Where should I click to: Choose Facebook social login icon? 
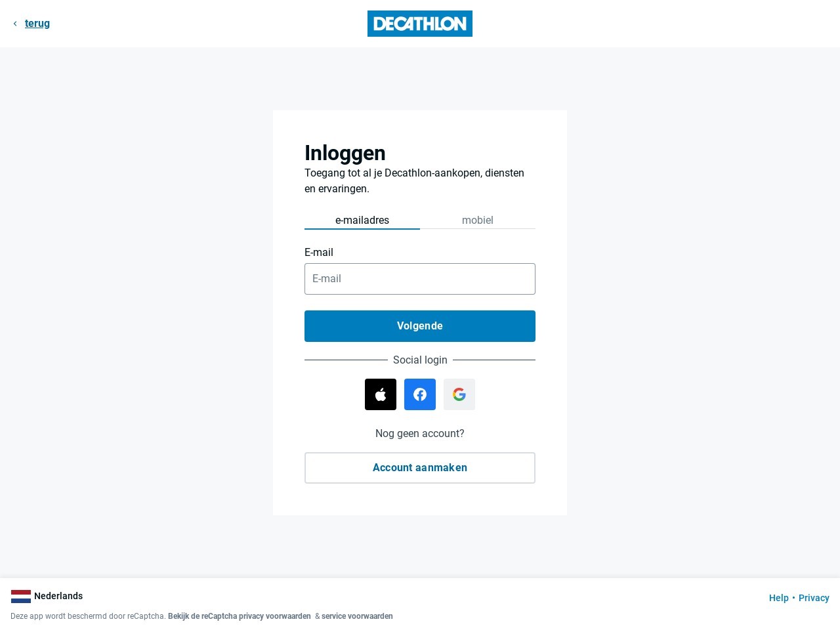pos(420,394)
